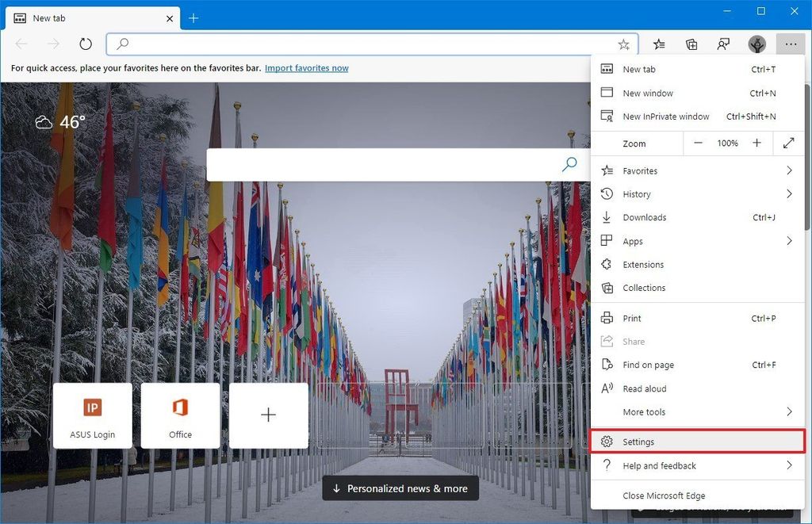Add the current page to favorites
Screen dimensions: 812x524
623,44
